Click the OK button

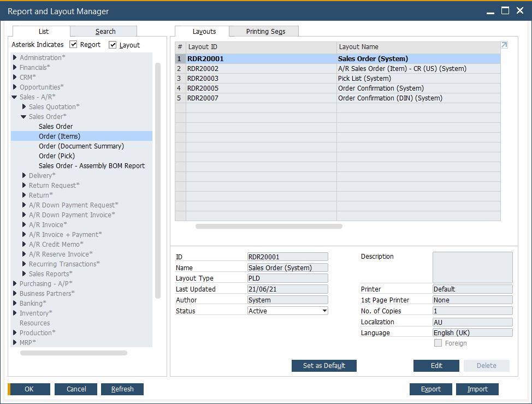[29, 389]
